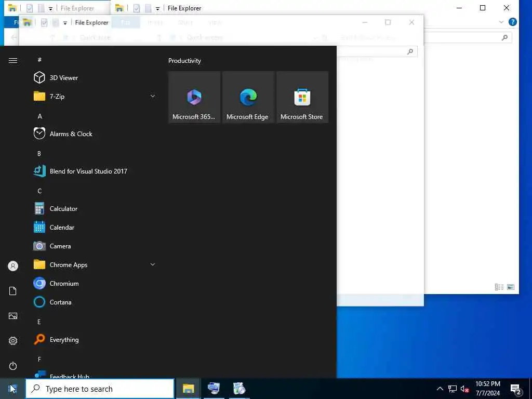Open Quick Access Toolbar dropdown in front File Explorer

[x=65, y=23]
